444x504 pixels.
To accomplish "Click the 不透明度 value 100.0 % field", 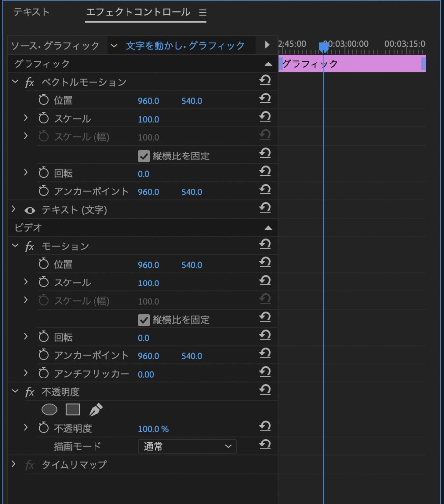I will coord(153,429).
